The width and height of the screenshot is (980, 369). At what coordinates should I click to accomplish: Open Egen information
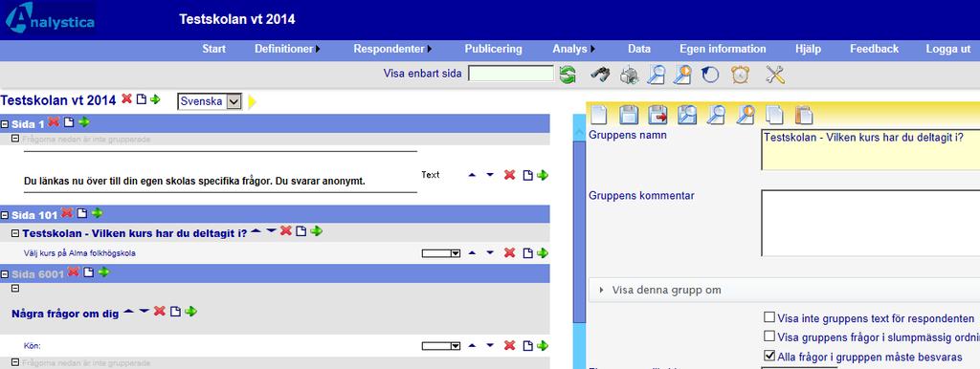coord(723,49)
